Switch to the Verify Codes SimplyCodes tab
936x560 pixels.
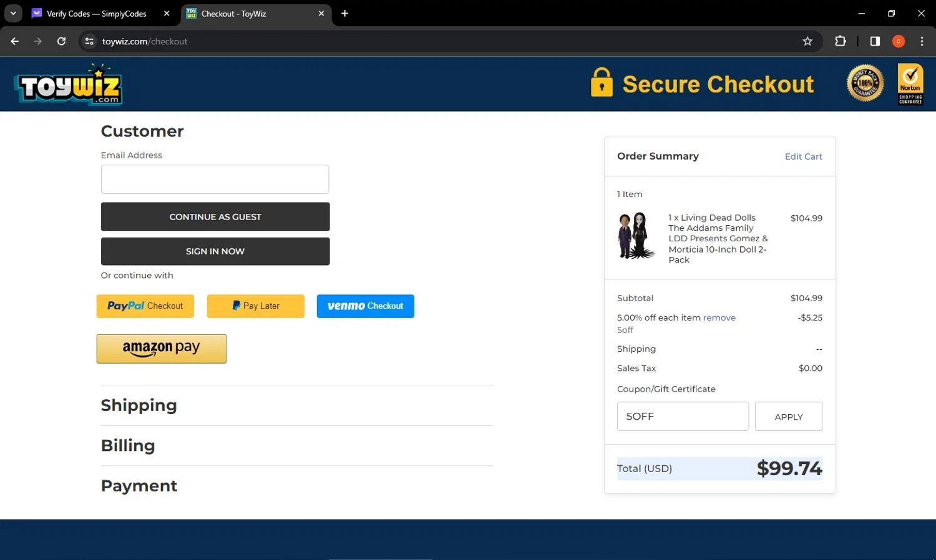(97, 13)
